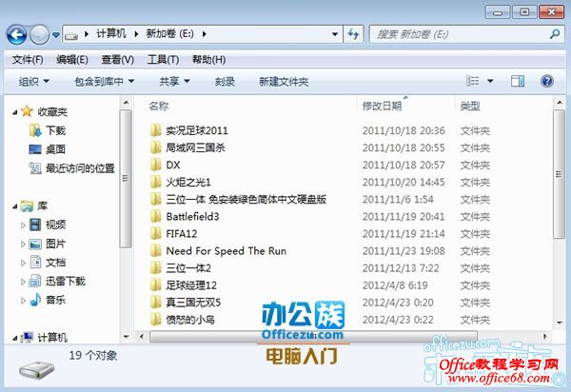571x392 pixels.
Task: Open the 编辑(E) menu
Action: point(72,59)
